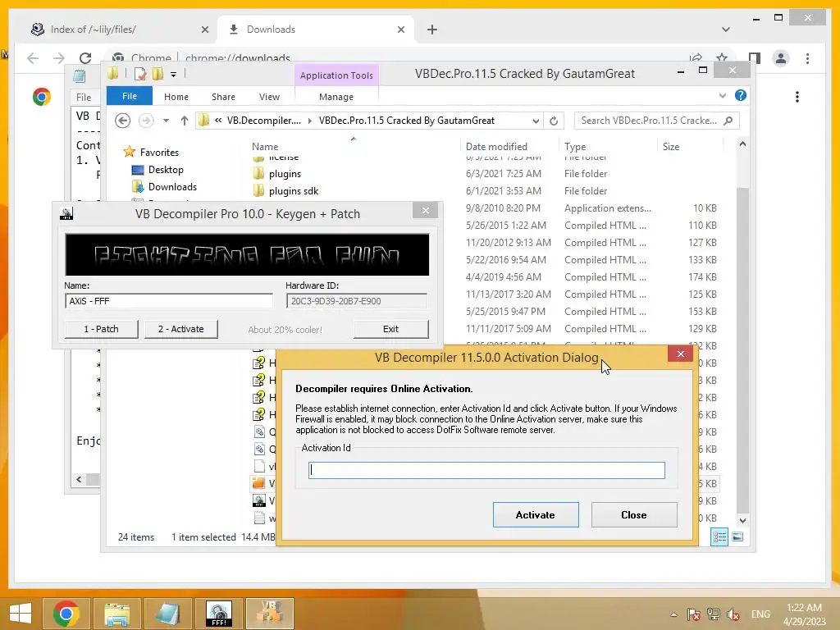Screen dimensions: 840x630
Task: Click the VB.Decompiler breadcrumb segment
Action: 263,121
